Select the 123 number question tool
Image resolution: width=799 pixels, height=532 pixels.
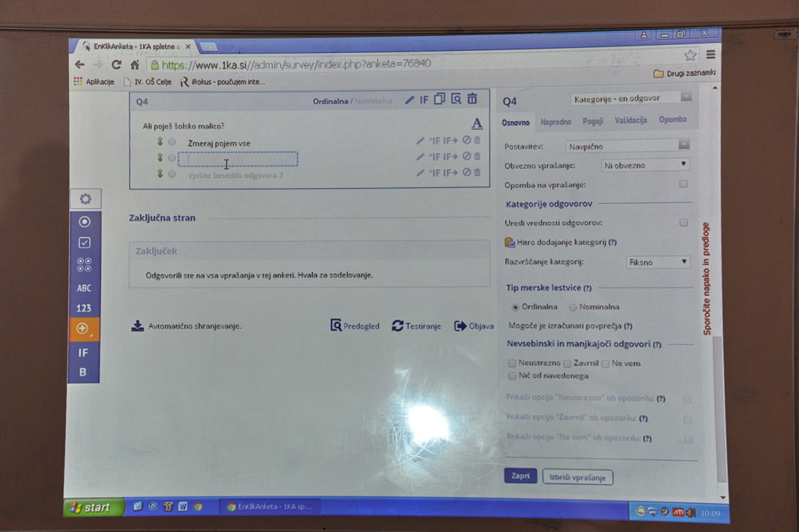coord(84,308)
